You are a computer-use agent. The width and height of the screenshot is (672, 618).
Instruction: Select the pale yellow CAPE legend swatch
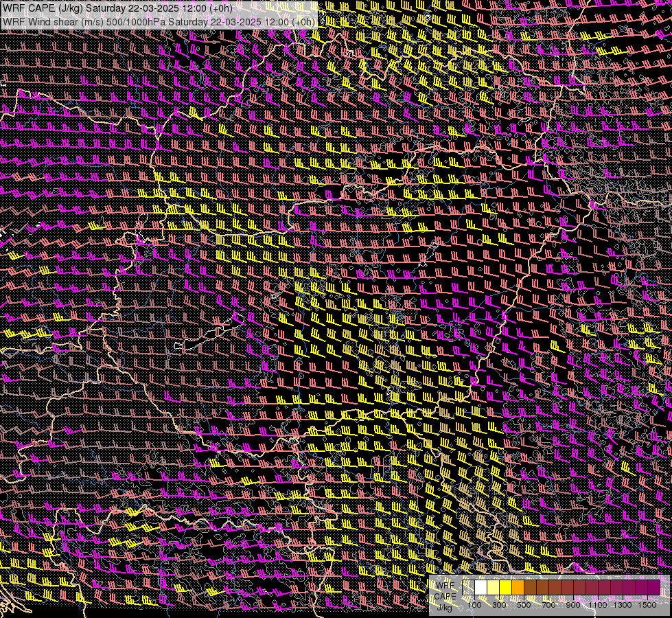[494, 588]
